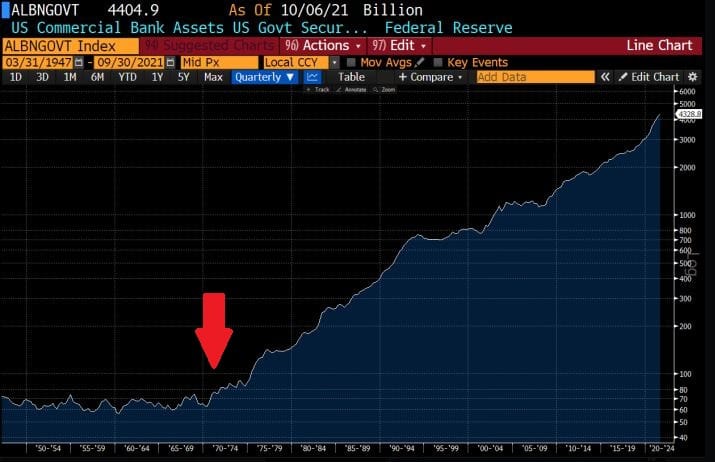
Task: Select the 5Y time range
Action: pyautogui.click(x=183, y=77)
